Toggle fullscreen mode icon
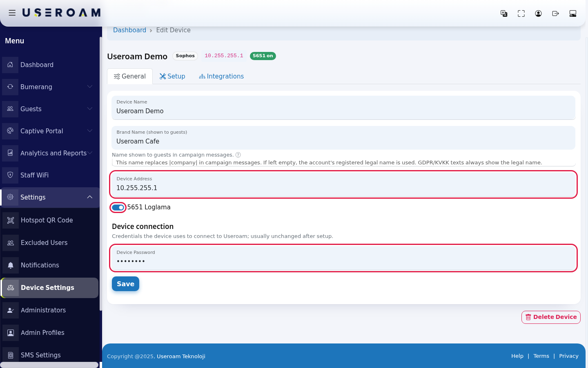This screenshot has height=368, width=588. pos(521,13)
